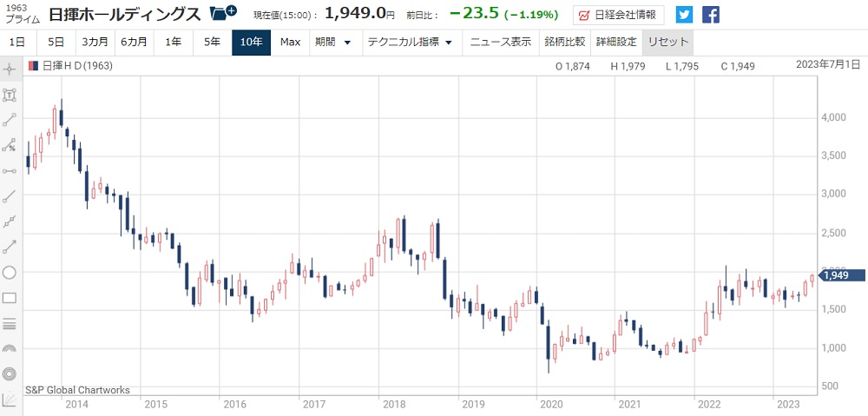Image resolution: width=868 pixels, height=416 pixels.
Task: Click the S&P Global Chartworks credit
Action: click(x=77, y=390)
